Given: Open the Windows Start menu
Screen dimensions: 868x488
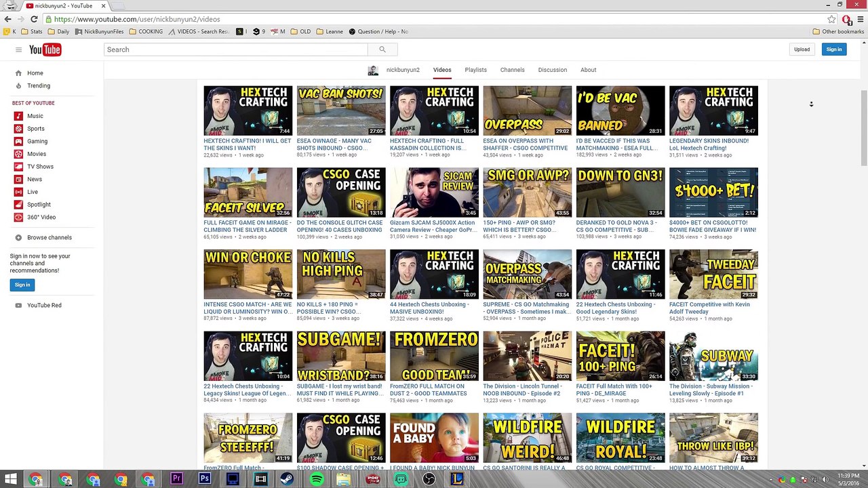Looking at the screenshot, I should (11, 479).
